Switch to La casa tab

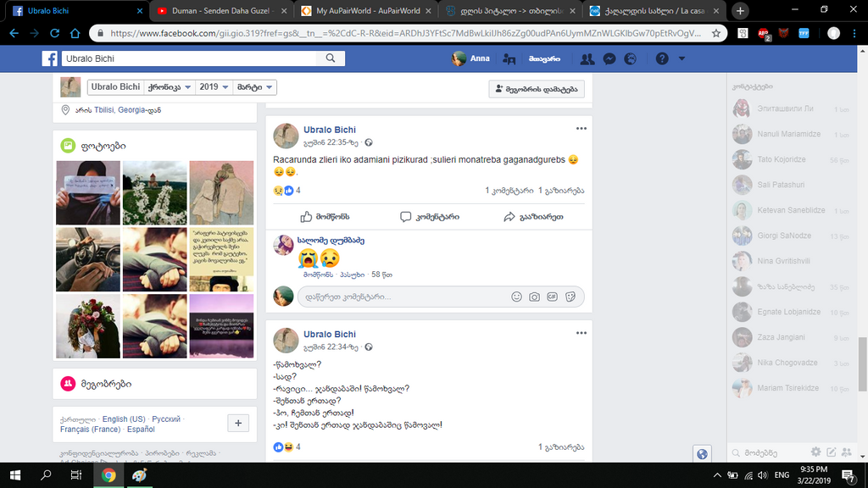tap(654, 10)
